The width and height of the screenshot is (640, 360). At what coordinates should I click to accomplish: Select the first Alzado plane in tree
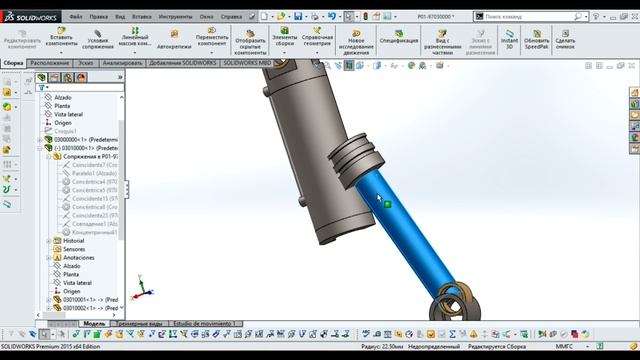63,98
